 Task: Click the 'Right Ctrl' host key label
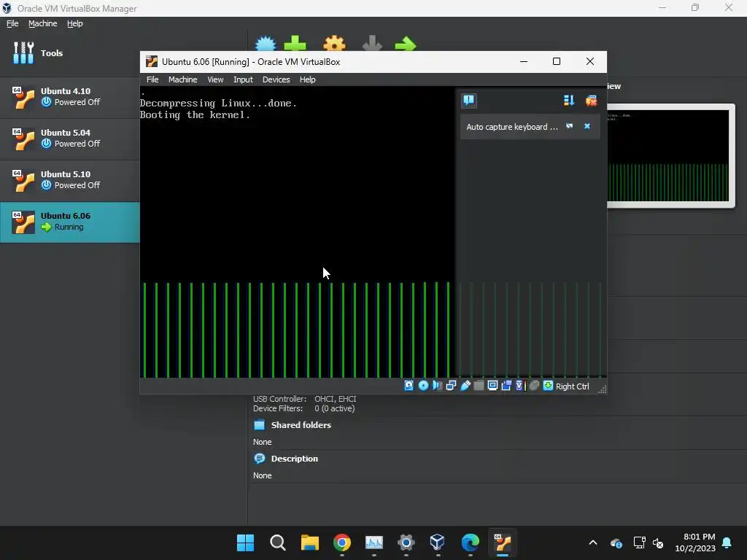coord(572,386)
